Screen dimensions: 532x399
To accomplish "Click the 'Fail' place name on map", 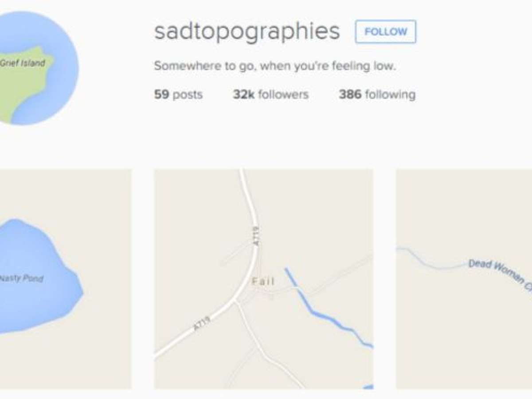I will tap(263, 281).
